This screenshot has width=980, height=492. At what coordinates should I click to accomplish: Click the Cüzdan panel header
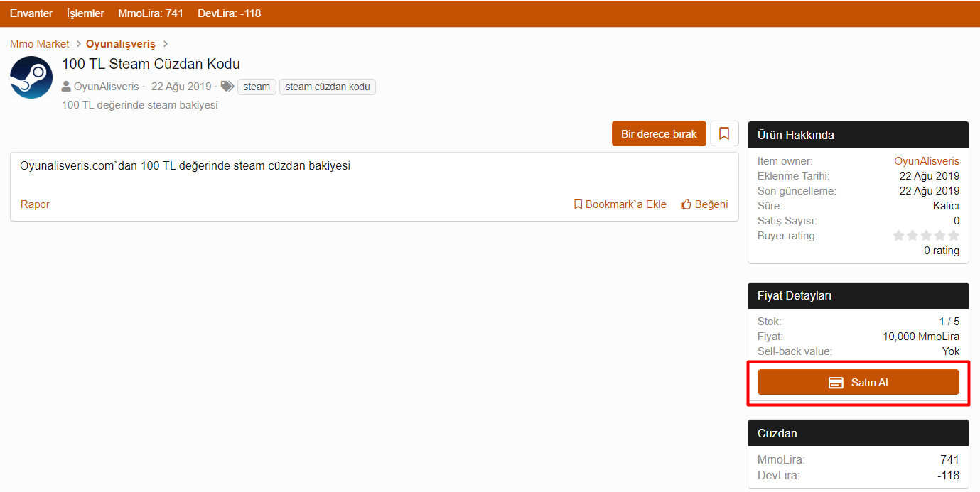858,433
